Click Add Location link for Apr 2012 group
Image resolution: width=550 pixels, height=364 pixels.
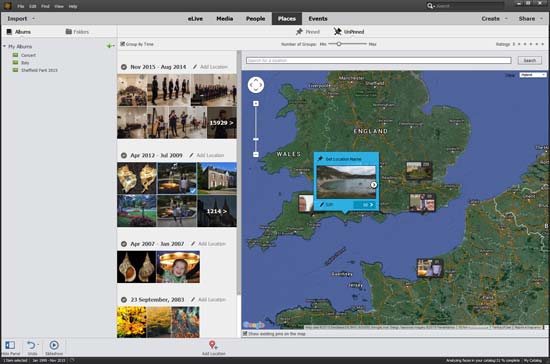coord(210,155)
